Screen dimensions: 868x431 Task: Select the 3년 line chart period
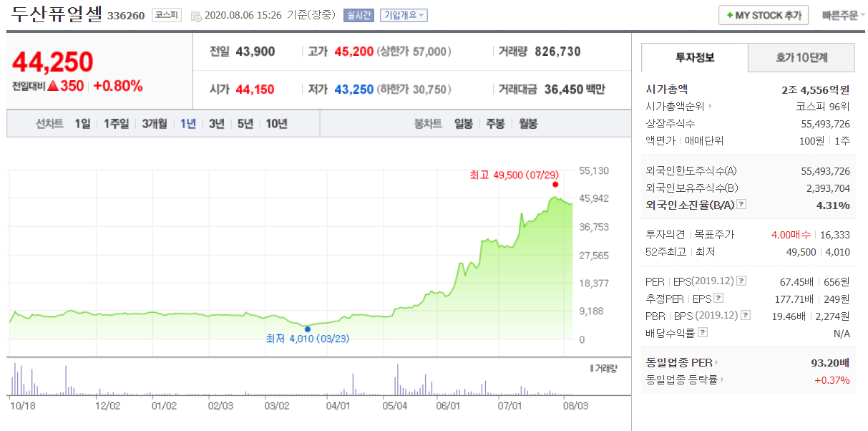point(216,124)
